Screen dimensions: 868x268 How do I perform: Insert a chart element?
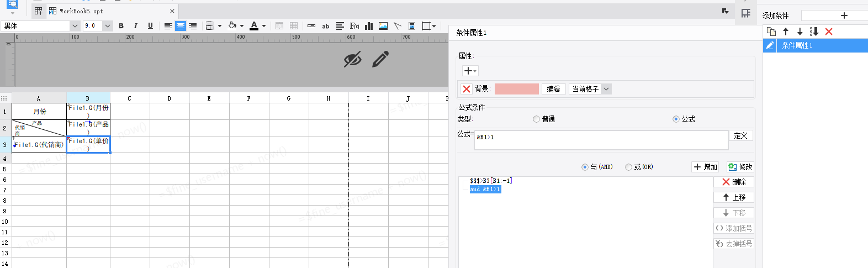click(369, 26)
